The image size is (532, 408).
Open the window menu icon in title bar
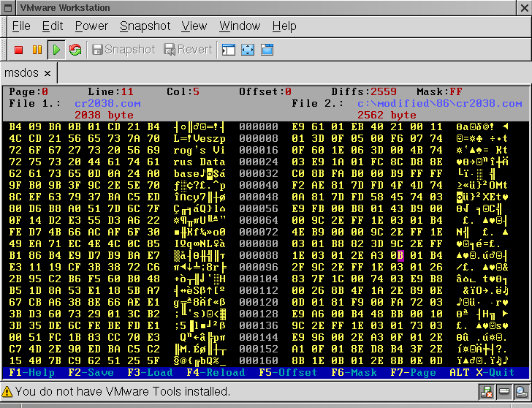click(8, 8)
